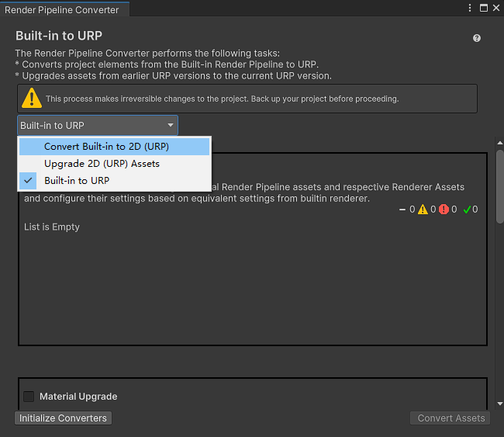The height and width of the screenshot is (437, 504).
Task: Open the window's three-dot options menu
Action: tap(471, 8)
